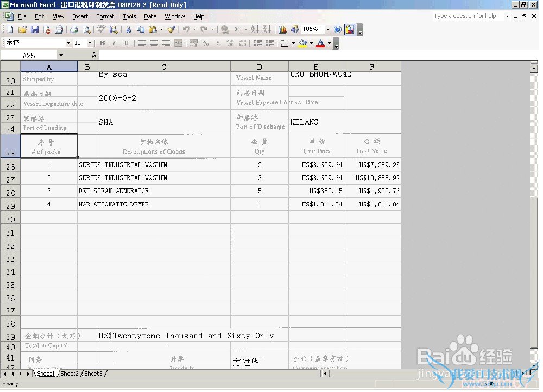This screenshot has width=543, height=392.
Task: Increase decimal places
Action: 230,43
